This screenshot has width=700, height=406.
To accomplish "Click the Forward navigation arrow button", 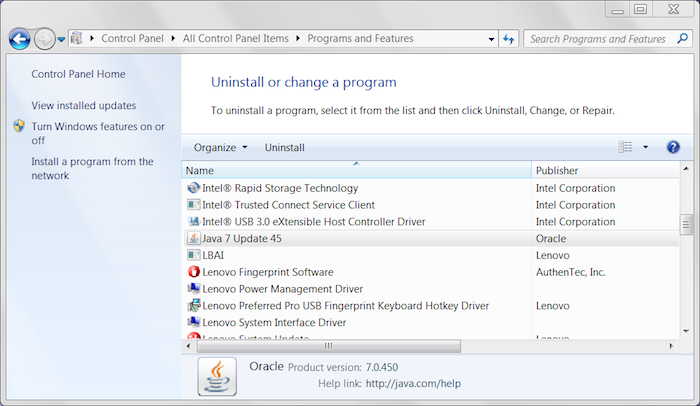I will pos(44,39).
